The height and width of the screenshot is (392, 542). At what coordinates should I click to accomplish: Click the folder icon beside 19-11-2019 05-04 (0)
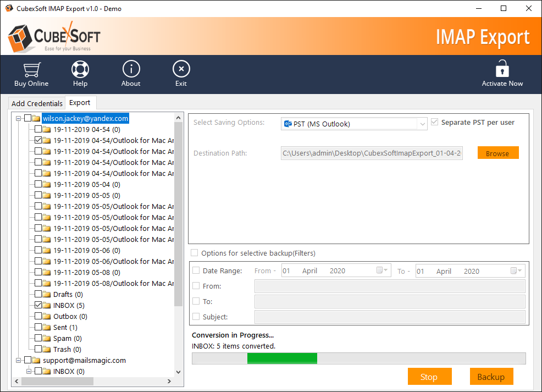coord(47,185)
